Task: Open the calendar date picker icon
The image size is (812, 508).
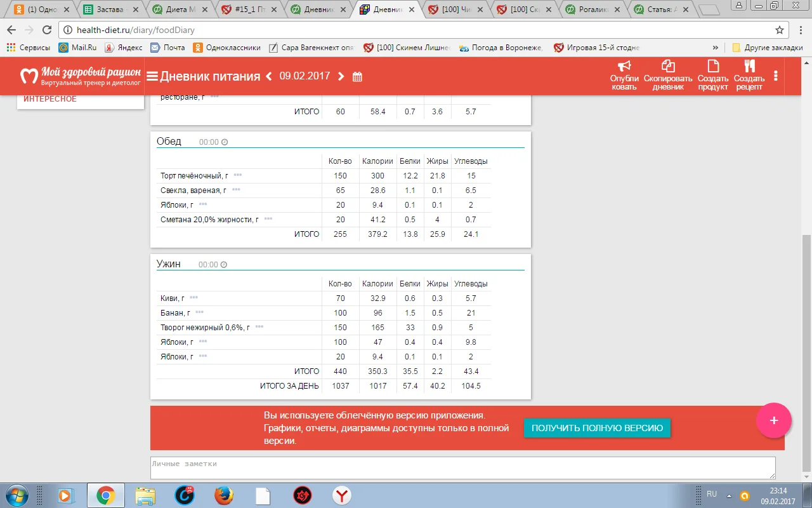Action: tap(357, 77)
